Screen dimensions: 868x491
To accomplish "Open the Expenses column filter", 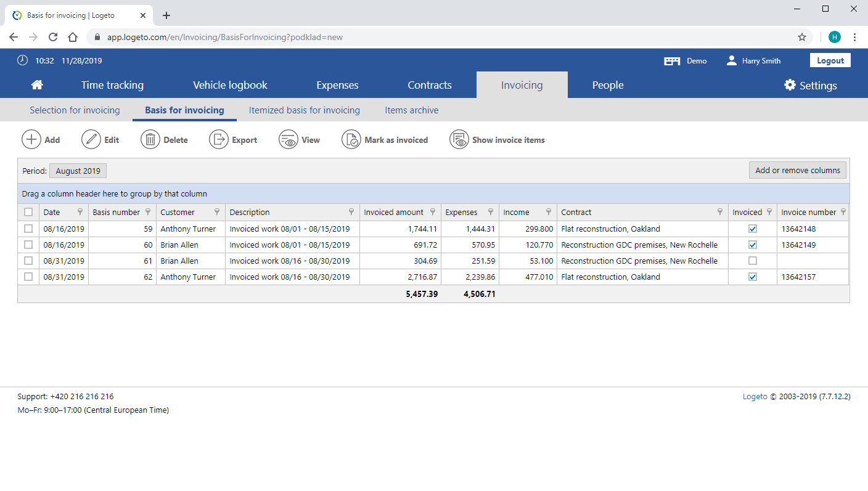I will coord(491,212).
